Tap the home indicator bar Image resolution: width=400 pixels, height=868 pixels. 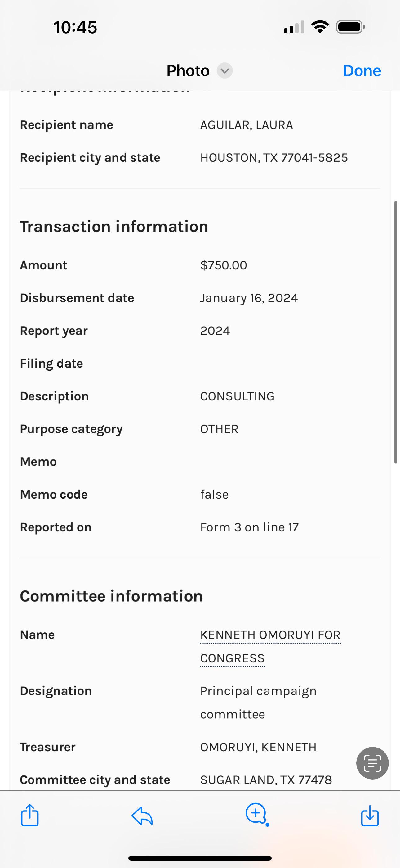click(x=200, y=858)
